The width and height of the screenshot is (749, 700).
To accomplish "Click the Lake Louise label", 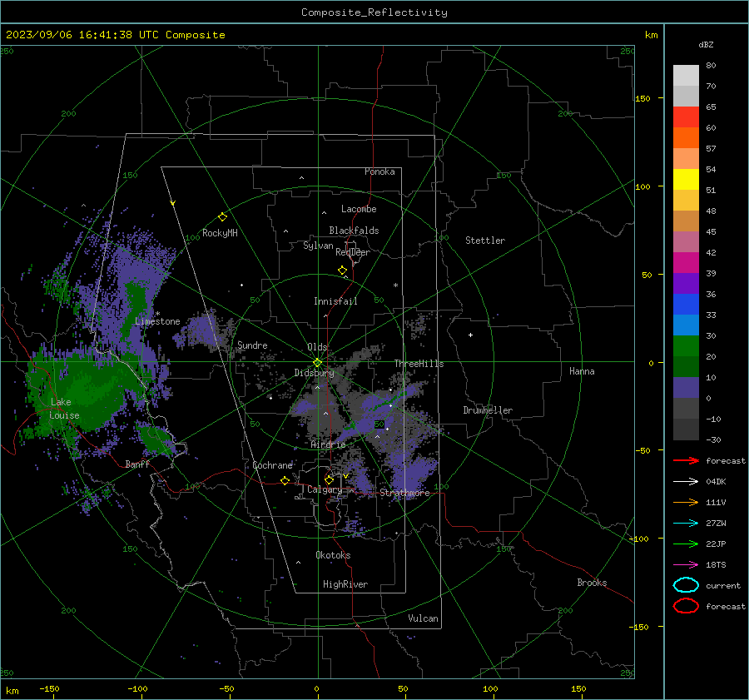I will tap(64, 409).
